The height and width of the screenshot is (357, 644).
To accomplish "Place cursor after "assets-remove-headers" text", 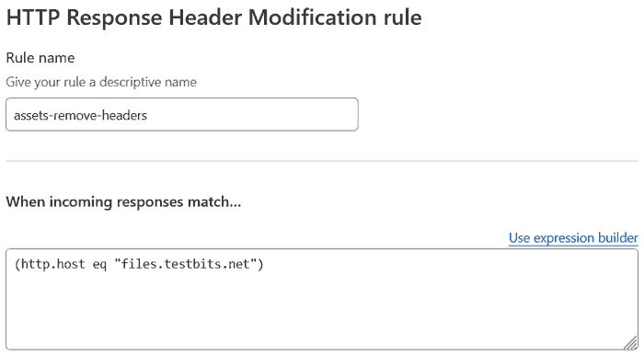I will [x=147, y=115].
